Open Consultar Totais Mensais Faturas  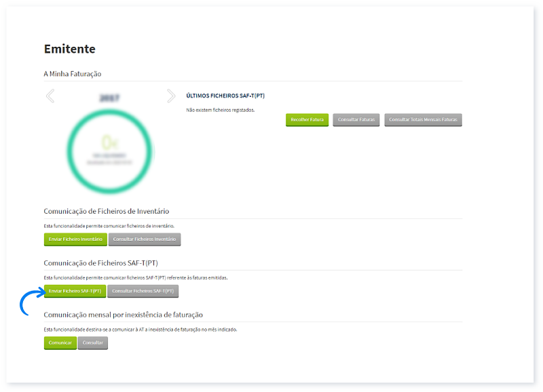(x=423, y=120)
